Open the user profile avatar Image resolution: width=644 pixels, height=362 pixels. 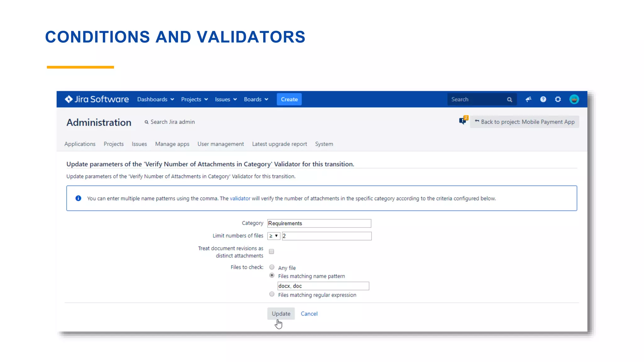[574, 99]
